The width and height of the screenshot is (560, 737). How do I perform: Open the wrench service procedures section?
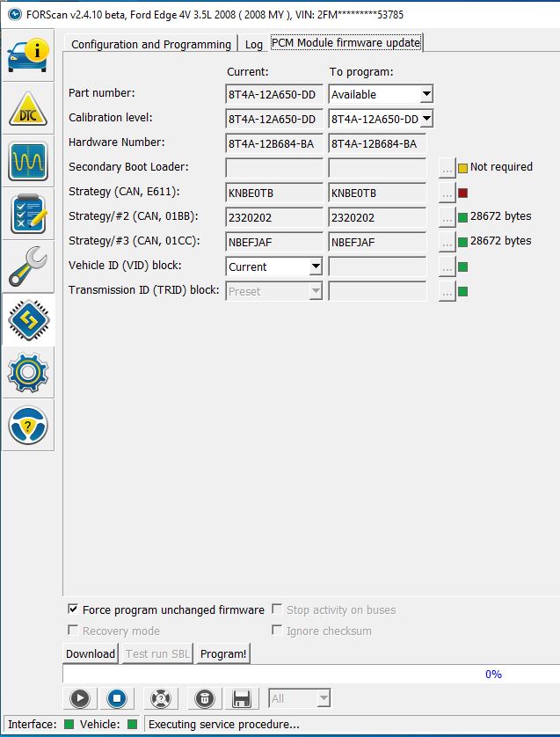pyautogui.click(x=28, y=266)
